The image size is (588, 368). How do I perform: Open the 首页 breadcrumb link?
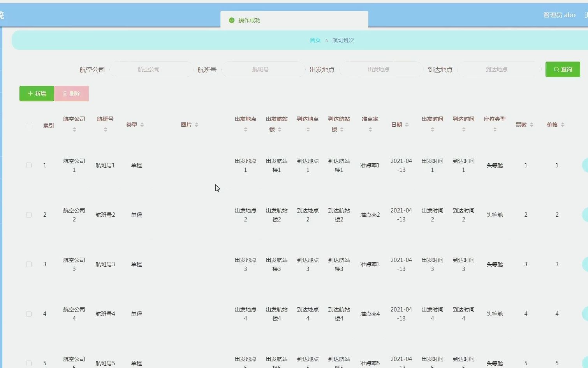pyautogui.click(x=315, y=40)
